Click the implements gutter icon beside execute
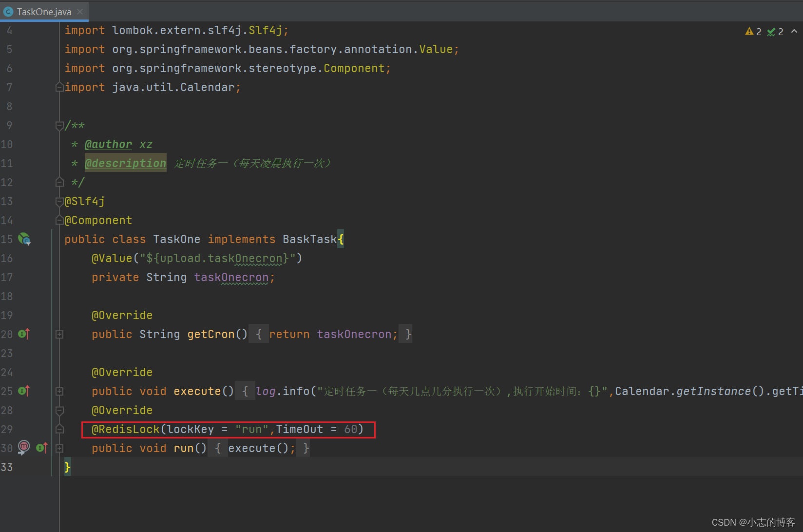 24,391
